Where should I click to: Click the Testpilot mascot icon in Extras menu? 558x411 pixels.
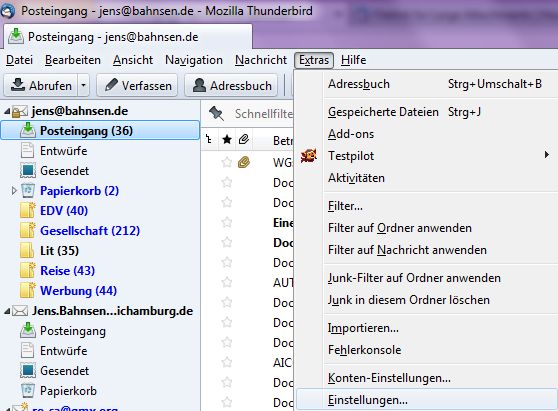(309, 156)
